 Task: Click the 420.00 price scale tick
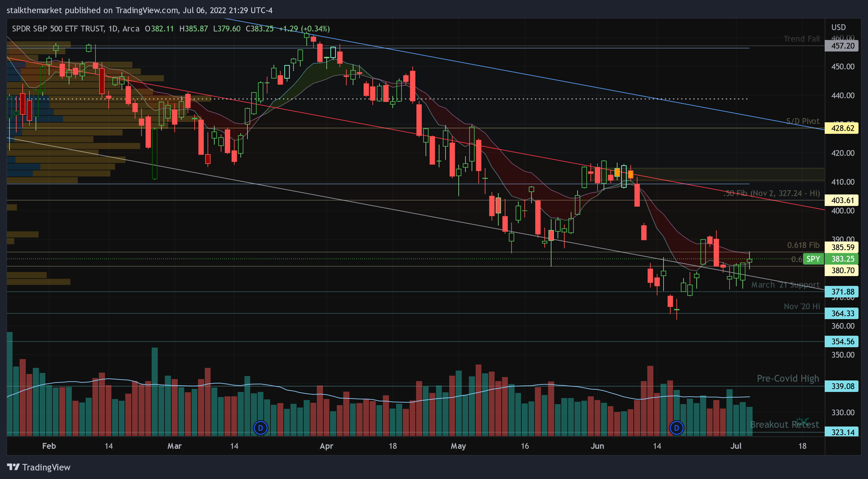click(843, 153)
